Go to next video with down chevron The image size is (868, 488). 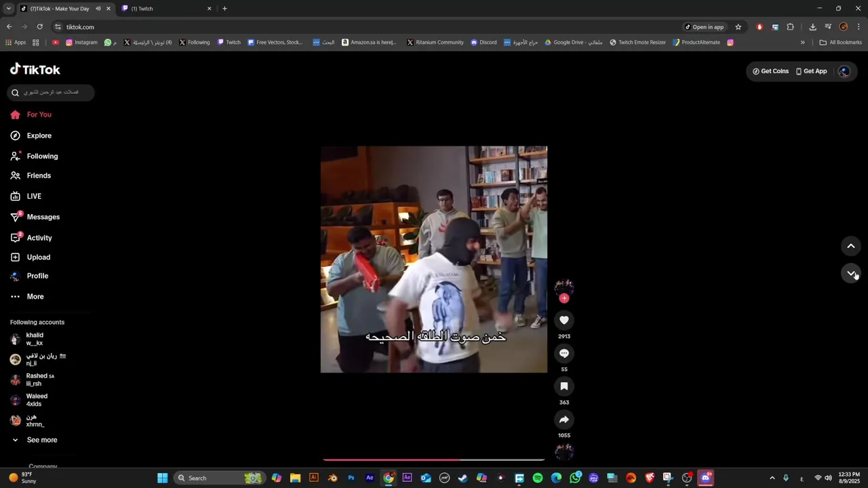pos(851,273)
